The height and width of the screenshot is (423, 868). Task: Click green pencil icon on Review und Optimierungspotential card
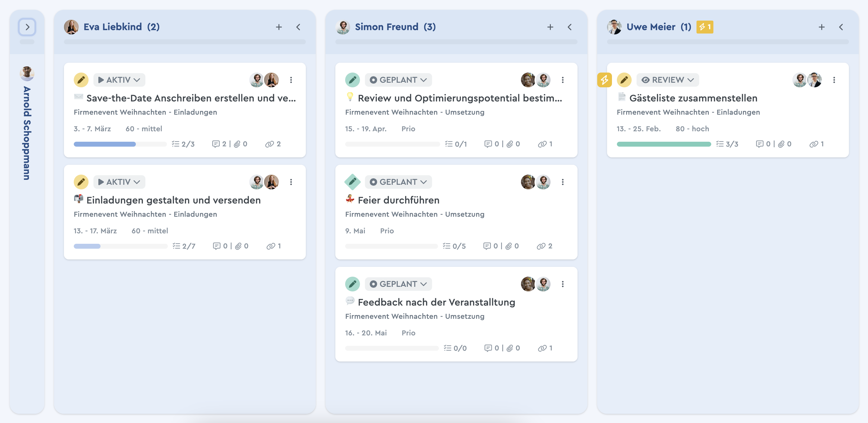(x=353, y=80)
